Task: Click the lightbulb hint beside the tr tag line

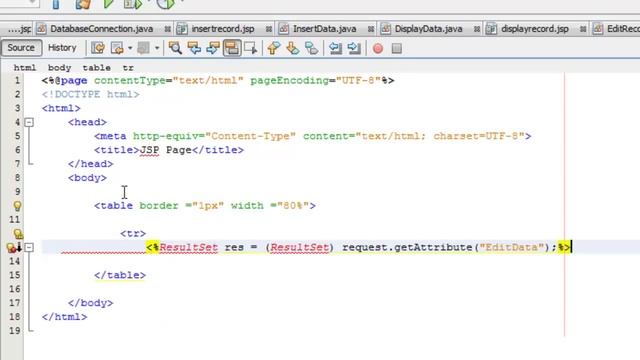Action: [18, 234]
